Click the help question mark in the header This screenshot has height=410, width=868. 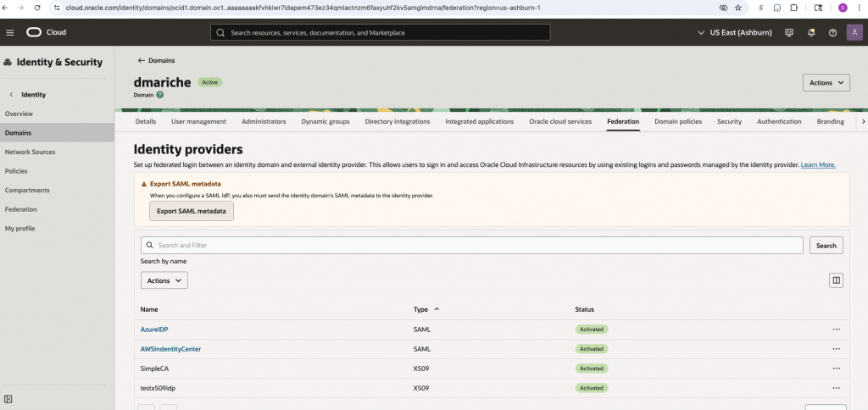click(832, 32)
